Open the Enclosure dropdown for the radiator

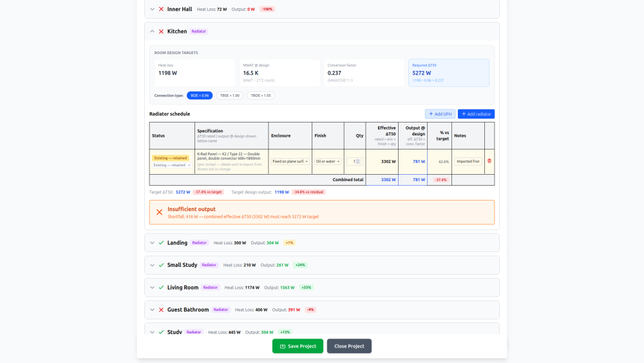tap(290, 161)
